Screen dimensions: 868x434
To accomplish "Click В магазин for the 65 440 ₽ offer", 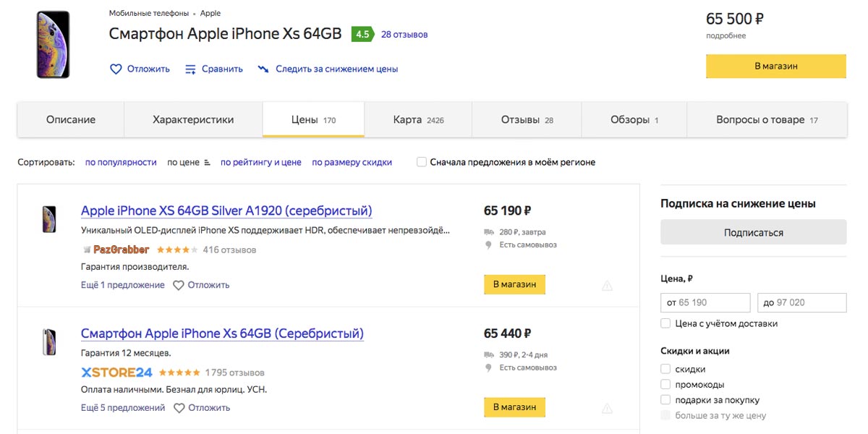I will tap(514, 407).
